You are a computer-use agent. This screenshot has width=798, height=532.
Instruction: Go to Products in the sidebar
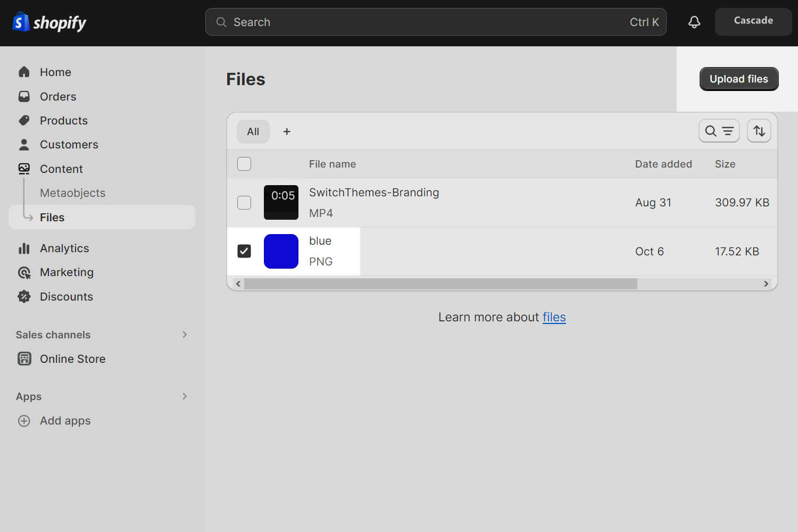(64, 120)
